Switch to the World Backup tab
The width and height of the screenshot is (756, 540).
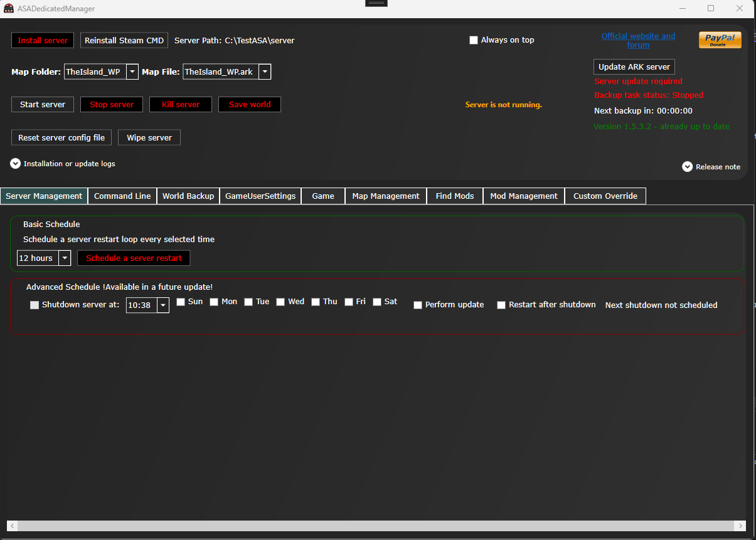coord(188,196)
